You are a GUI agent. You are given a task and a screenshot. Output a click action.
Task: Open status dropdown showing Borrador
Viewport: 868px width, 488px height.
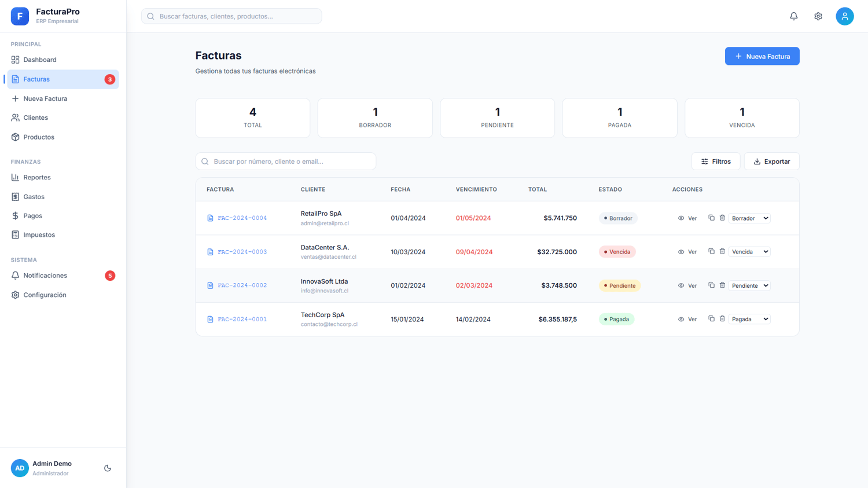(749, 218)
